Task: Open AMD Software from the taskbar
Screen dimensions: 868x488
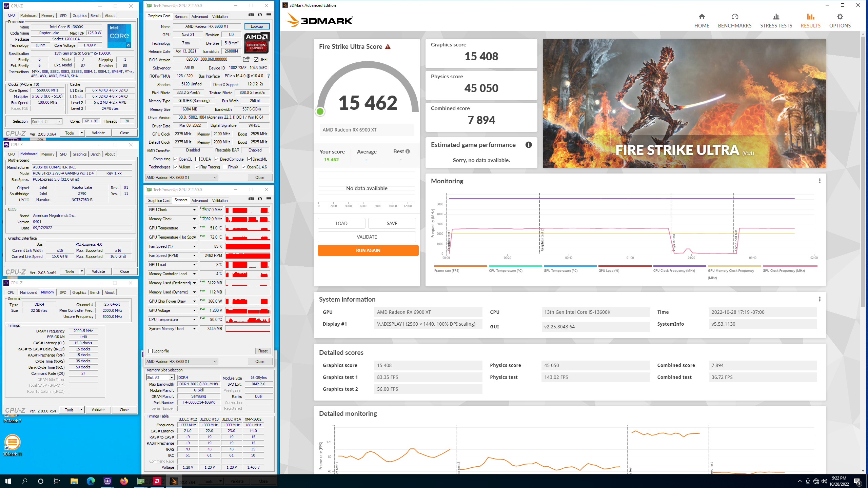Action: tap(157, 481)
